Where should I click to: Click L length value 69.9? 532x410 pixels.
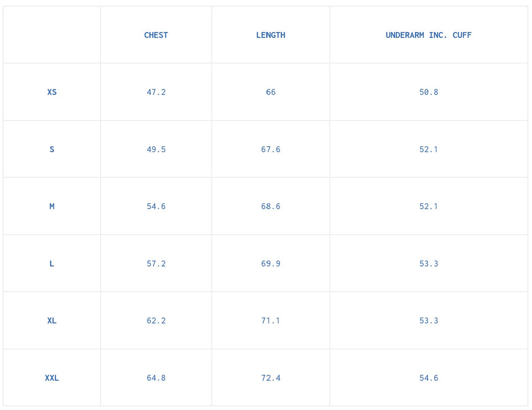(x=271, y=263)
